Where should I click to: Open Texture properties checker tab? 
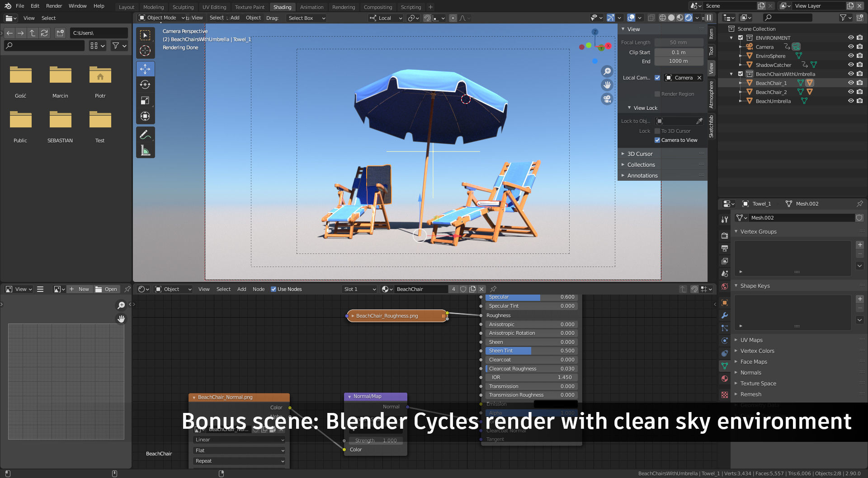coord(725,395)
